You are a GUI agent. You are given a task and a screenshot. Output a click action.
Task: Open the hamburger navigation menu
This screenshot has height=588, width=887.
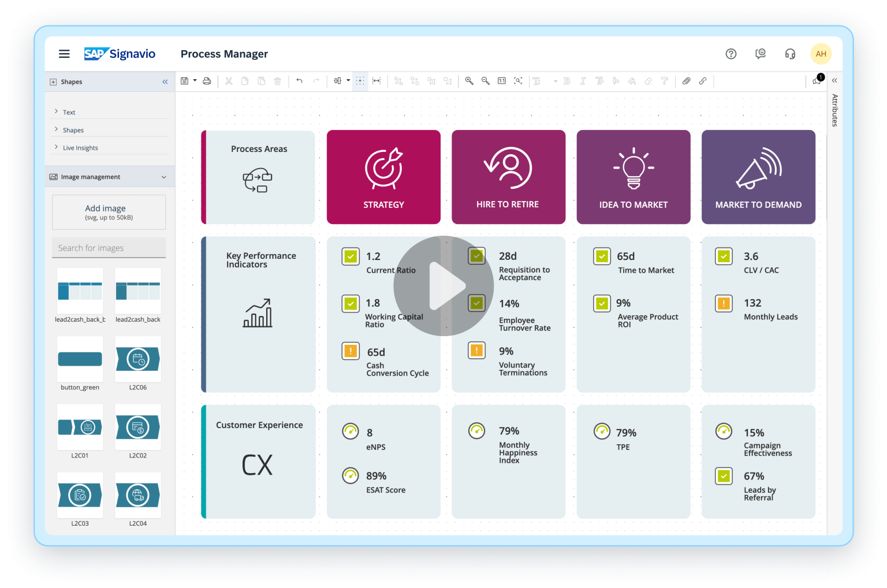64,54
